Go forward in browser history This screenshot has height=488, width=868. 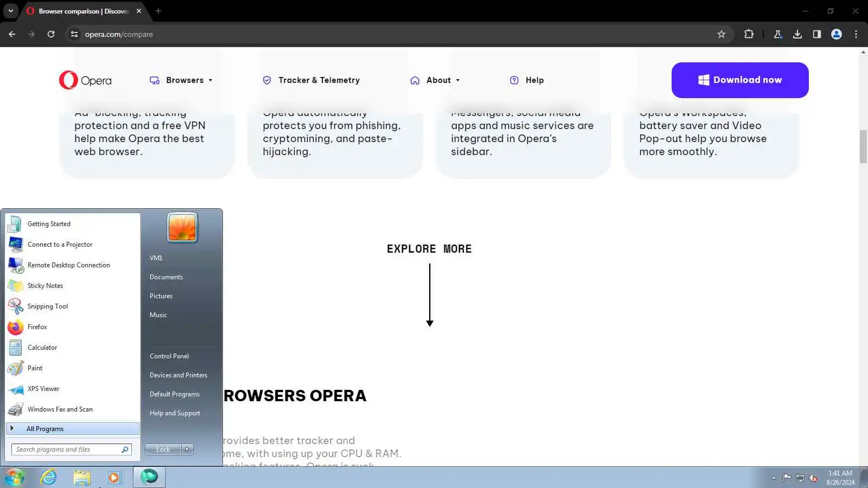31,34
